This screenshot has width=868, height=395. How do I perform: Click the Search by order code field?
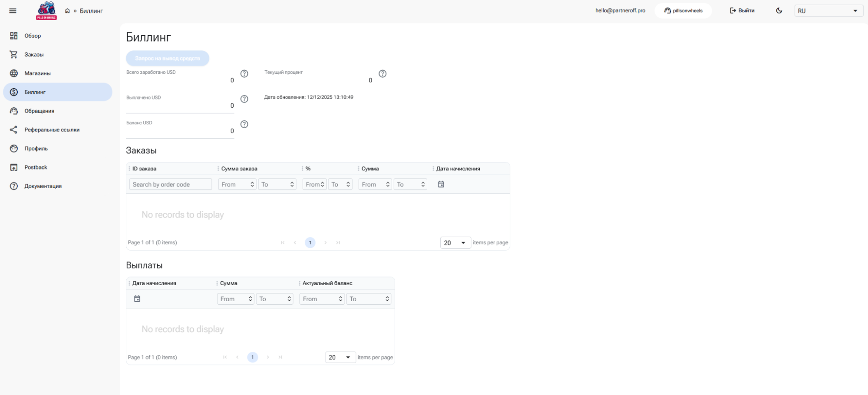170,184
